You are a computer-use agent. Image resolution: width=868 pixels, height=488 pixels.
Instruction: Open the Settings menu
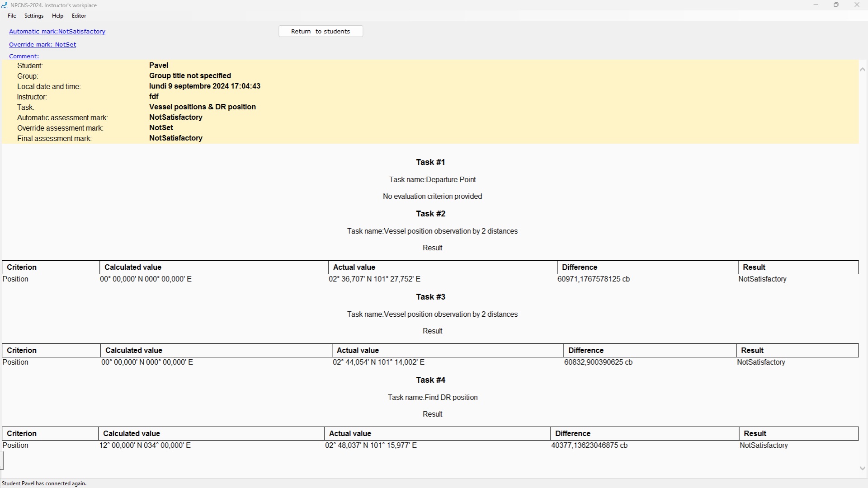pos(34,16)
